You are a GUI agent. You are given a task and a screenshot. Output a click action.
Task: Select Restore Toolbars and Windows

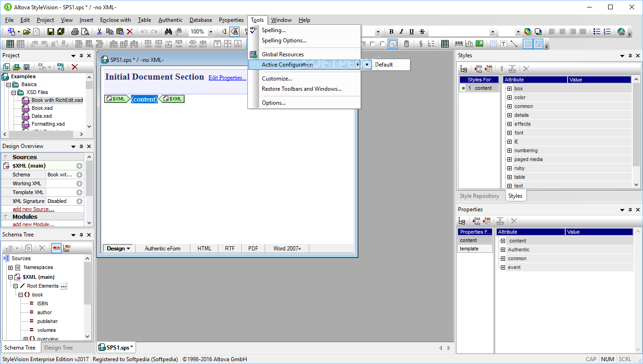pos(301,89)
